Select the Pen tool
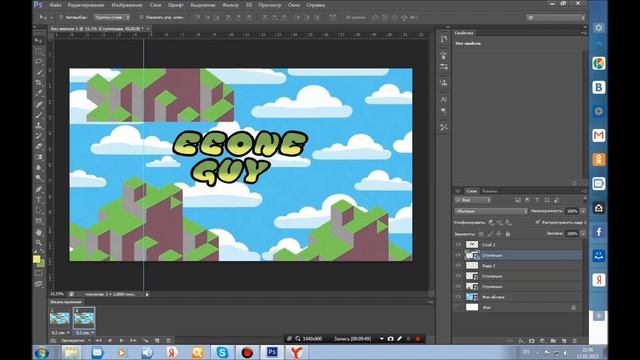Image resolution: width=640 pixels, height=360 pixels. click(x=39, y=189)
